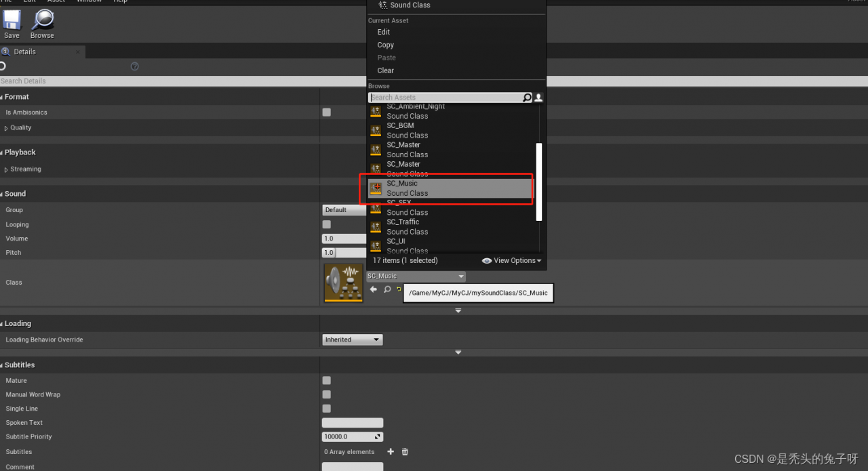Collapse the Format category

(x=2, y=98)
